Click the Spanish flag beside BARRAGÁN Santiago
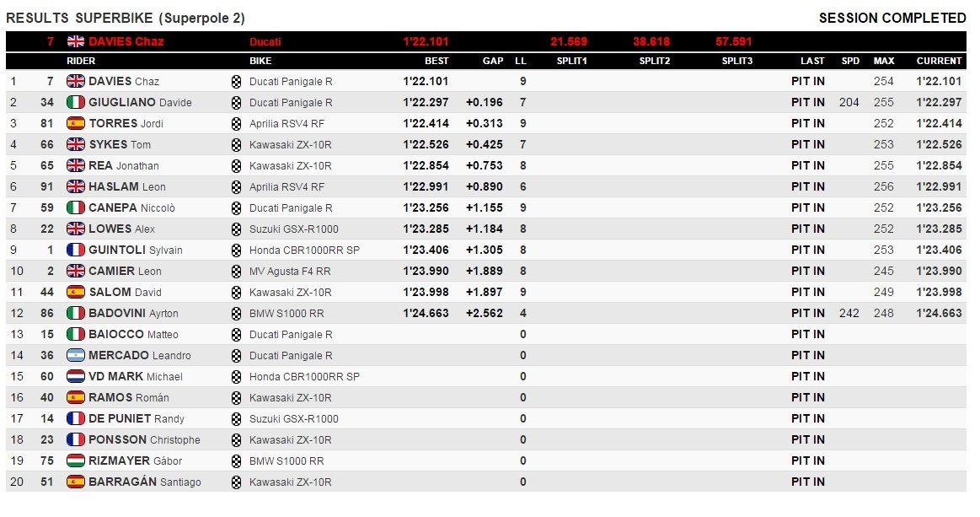This screenshot has width=980, height=517. (76, 482)
